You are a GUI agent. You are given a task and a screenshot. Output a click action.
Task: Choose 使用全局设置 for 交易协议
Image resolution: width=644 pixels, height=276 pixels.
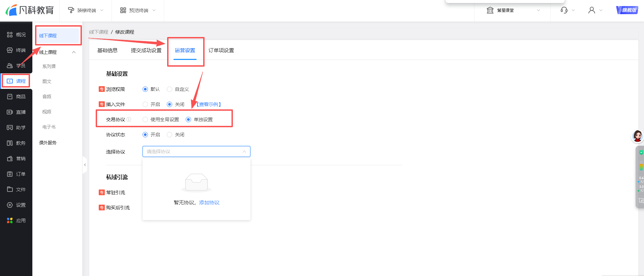point(145,119)
